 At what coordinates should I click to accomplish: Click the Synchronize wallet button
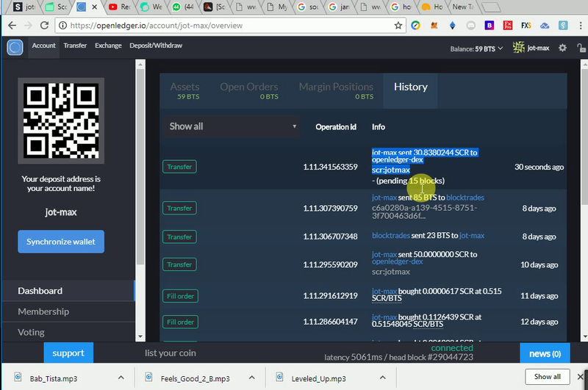point(61,242)
